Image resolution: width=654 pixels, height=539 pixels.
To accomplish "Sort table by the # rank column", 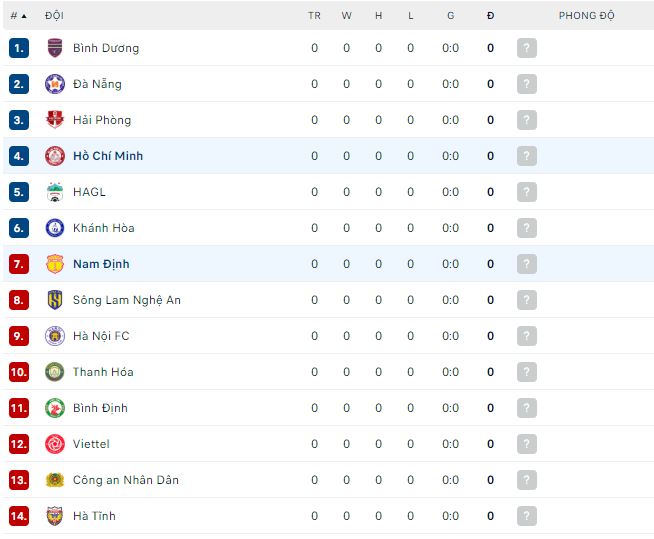I will coord(18,16).
